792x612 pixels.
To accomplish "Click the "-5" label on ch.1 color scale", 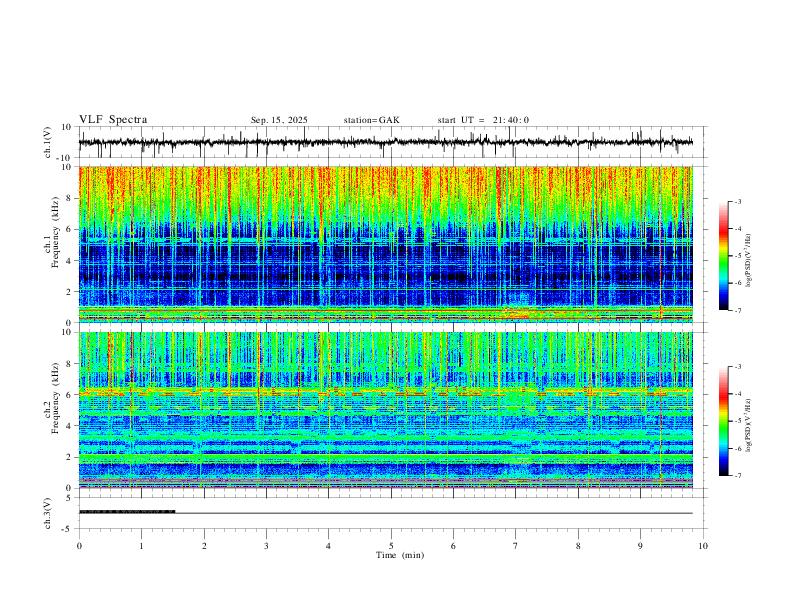I will [x=737, y=256].
